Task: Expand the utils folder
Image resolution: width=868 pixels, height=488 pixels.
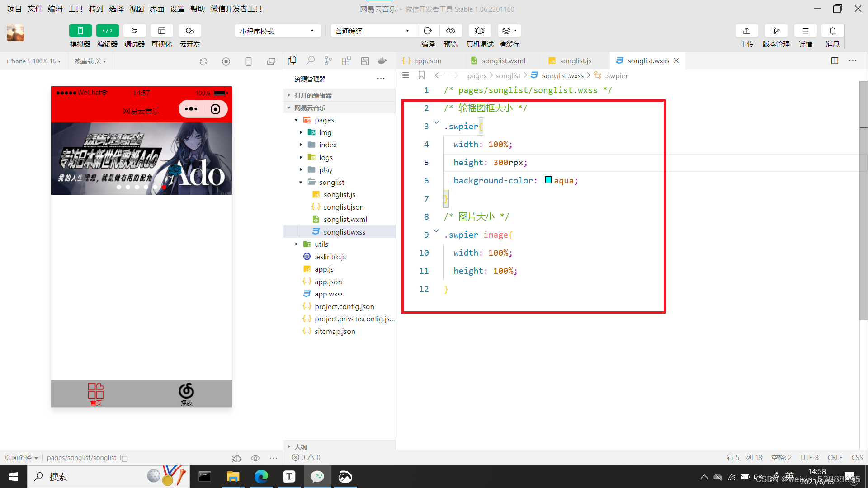Action: [x=321, y=244]
